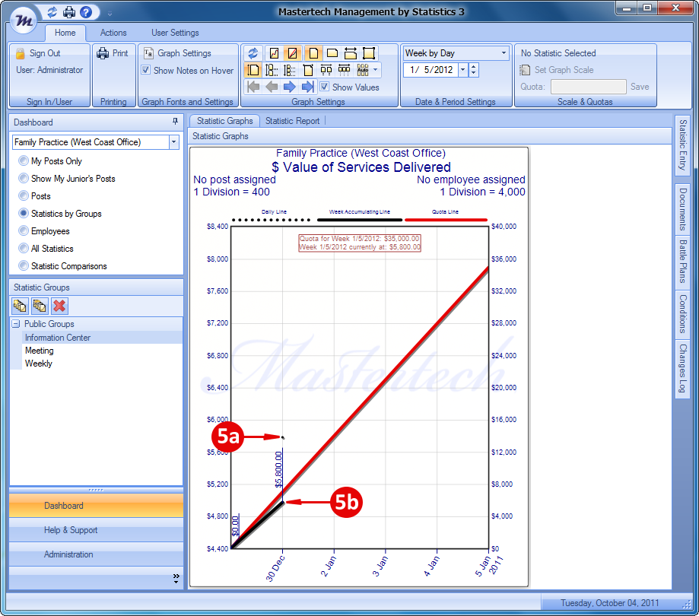Click the Set Graph Scale icon

click(x=525, y=70)
